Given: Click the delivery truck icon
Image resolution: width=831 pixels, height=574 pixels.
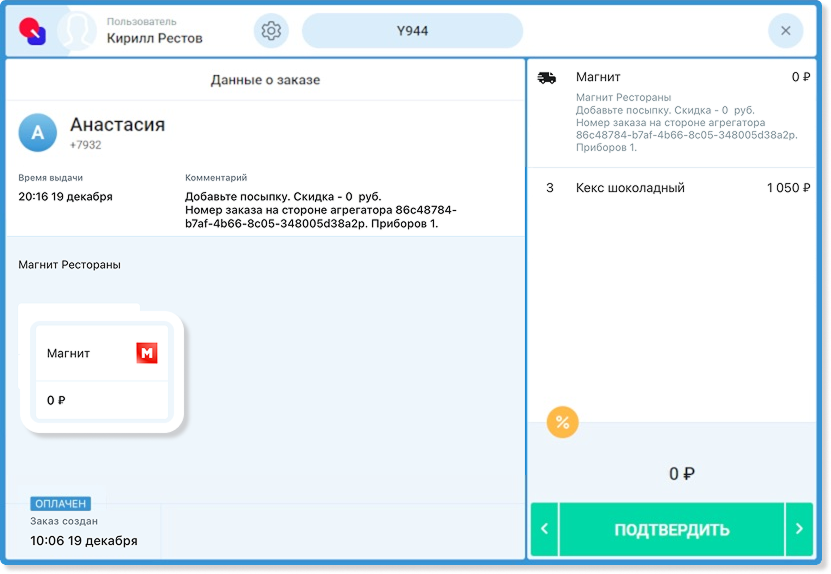Looking at the screenshot, I should (547, 78).
